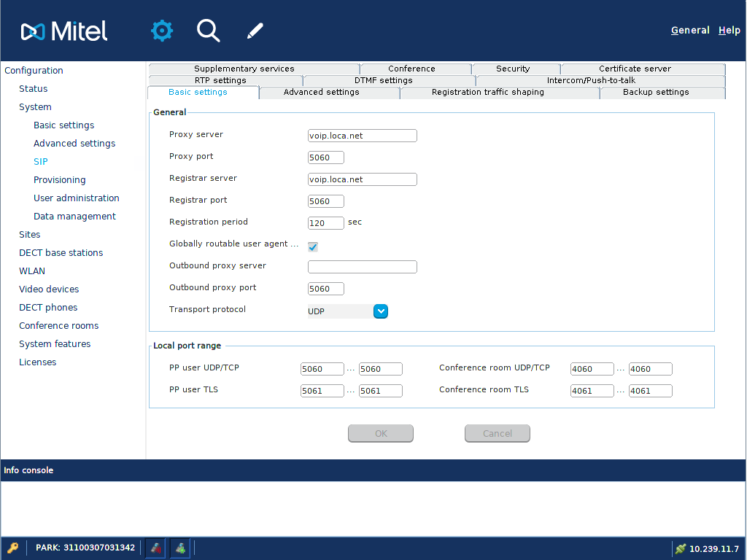Click the Cancel button
The image size is (747, 560).
(x=497, y=434)
